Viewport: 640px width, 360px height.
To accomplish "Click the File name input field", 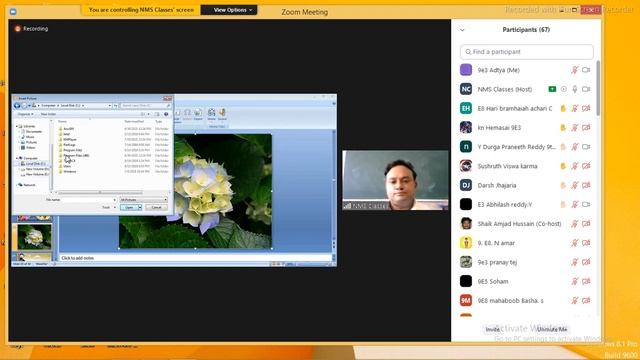I will pyautogui.click(x=89, y=200).
